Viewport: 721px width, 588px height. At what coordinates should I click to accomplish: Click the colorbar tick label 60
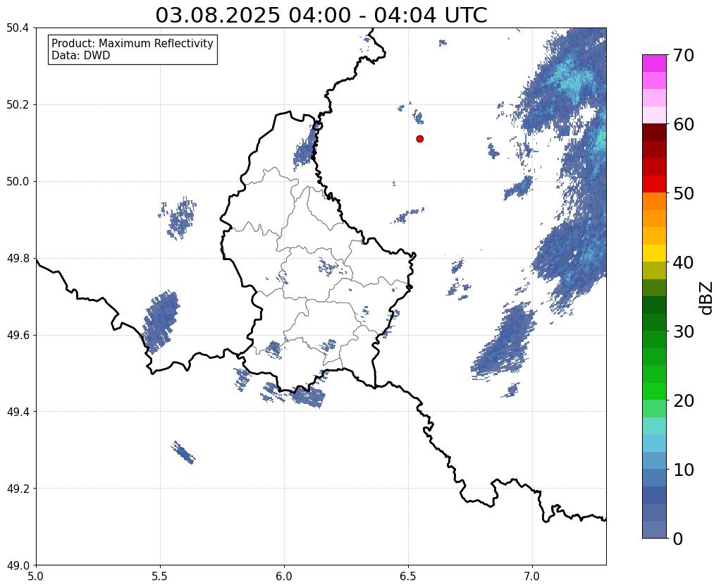683,124
